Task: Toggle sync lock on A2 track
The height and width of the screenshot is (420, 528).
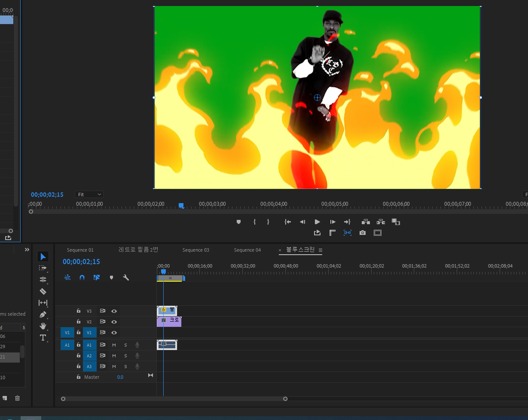Action: click(x=103, y=356)
